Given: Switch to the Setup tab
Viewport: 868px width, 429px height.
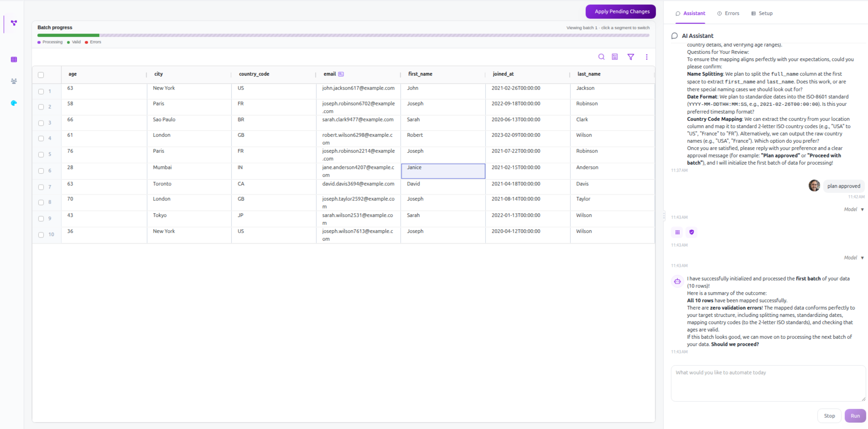Looking at the screenshot, I should (761, 13).
